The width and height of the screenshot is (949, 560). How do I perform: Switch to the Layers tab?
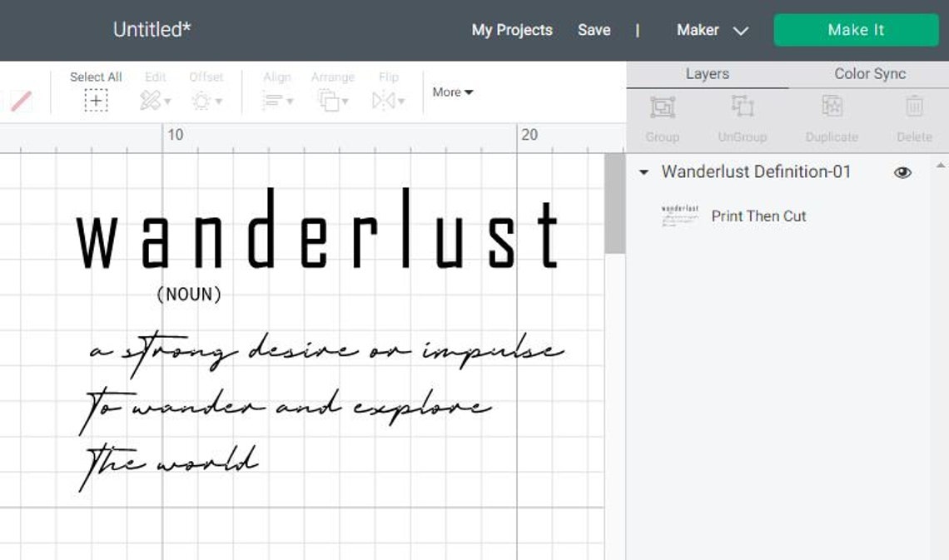pyautogui.click(x=707, y=73)
